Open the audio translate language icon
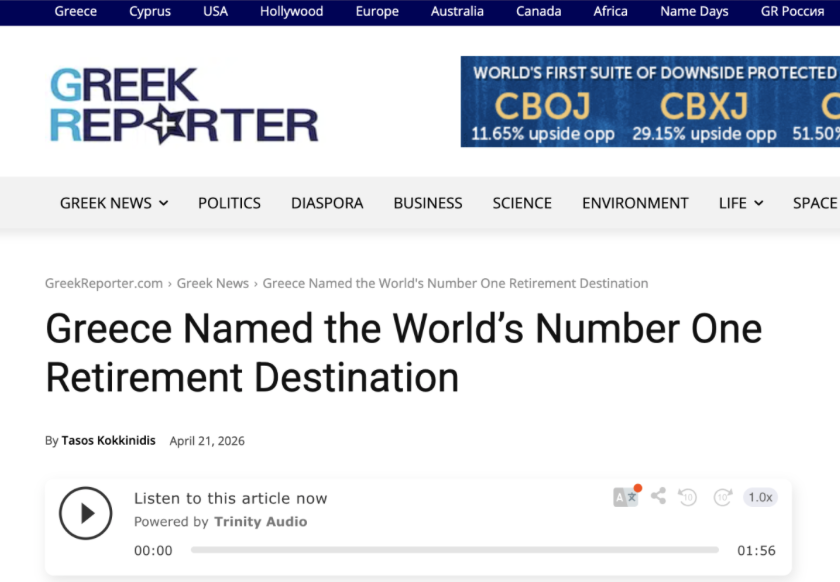This screenshot has height=582, width=840. (625, 497)
